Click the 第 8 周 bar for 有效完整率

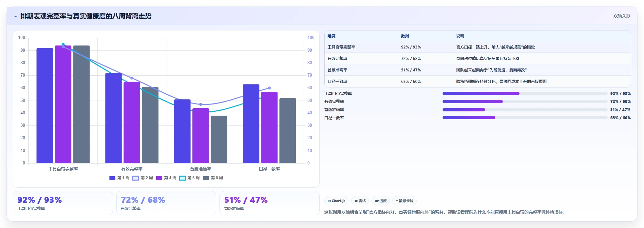(x=150, y=125)
